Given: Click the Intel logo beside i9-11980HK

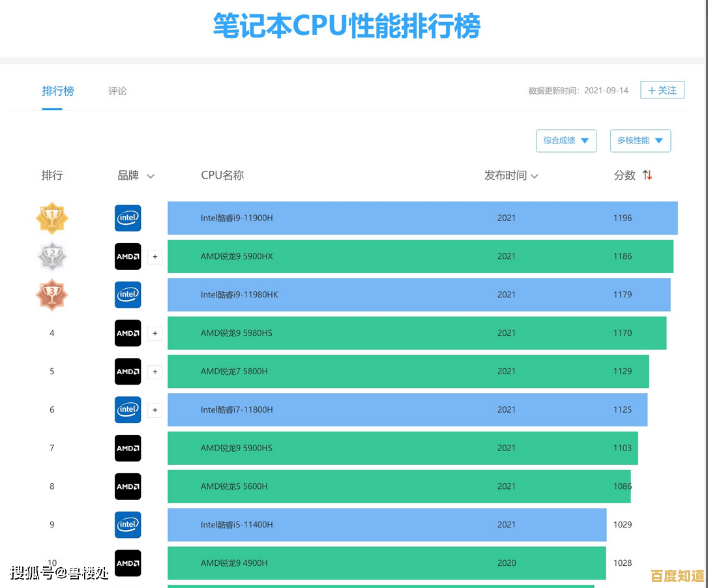Looking at the screenshot, I should (x=128, y=295).
